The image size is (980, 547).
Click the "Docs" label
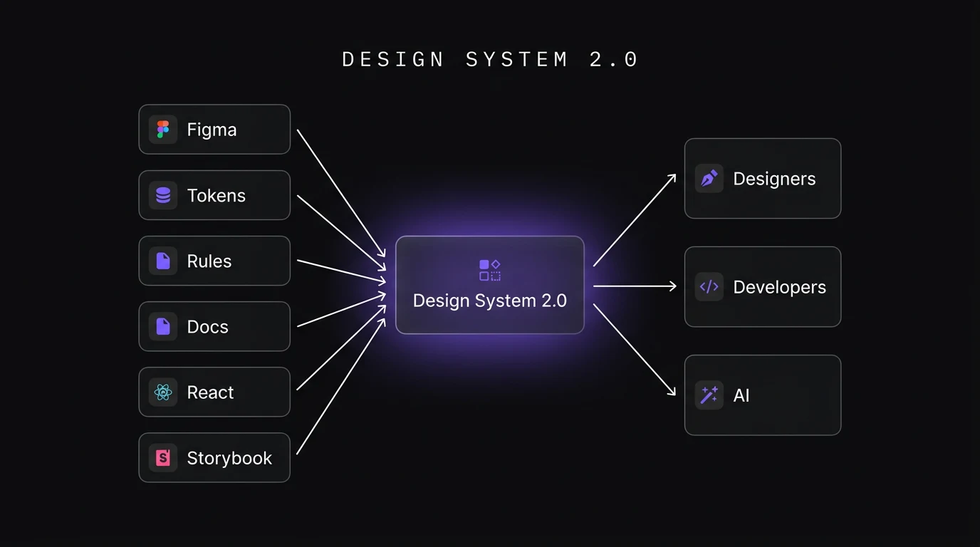coord(207,327)
